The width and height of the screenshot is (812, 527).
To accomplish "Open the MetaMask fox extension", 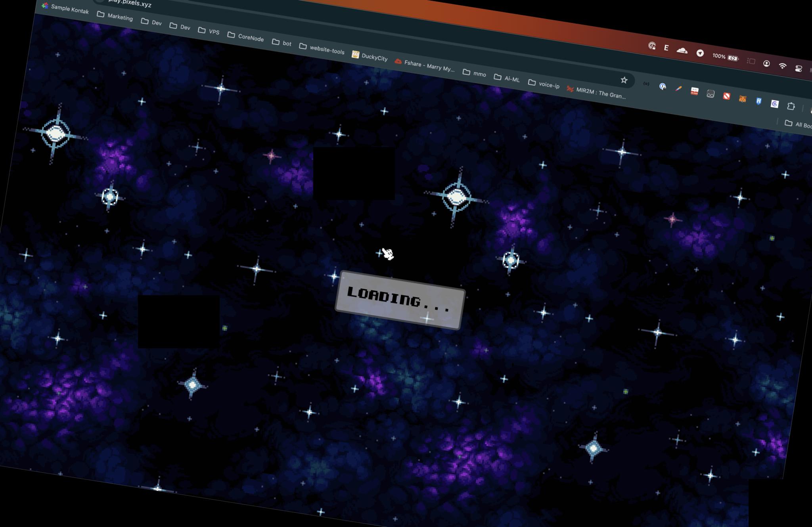I will point(742,99).
